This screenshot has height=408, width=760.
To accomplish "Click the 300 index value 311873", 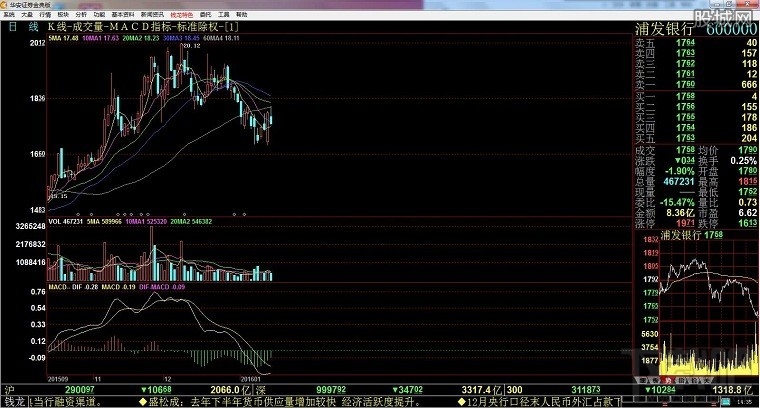I will point(586,390).
